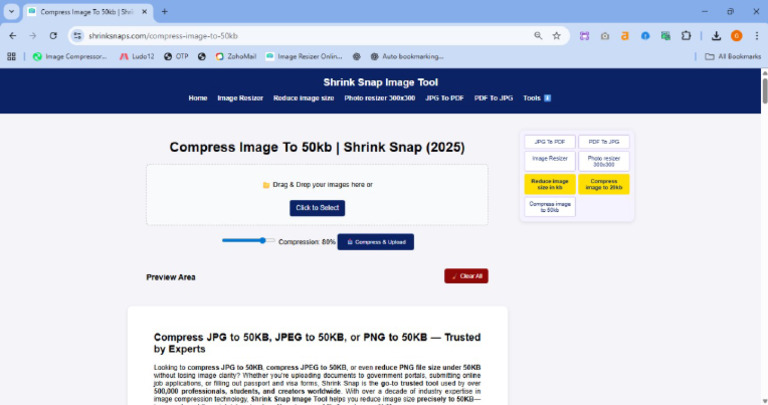
Task: Click the unlabeled globe bookmark after OTP
Action: [202, 57]
